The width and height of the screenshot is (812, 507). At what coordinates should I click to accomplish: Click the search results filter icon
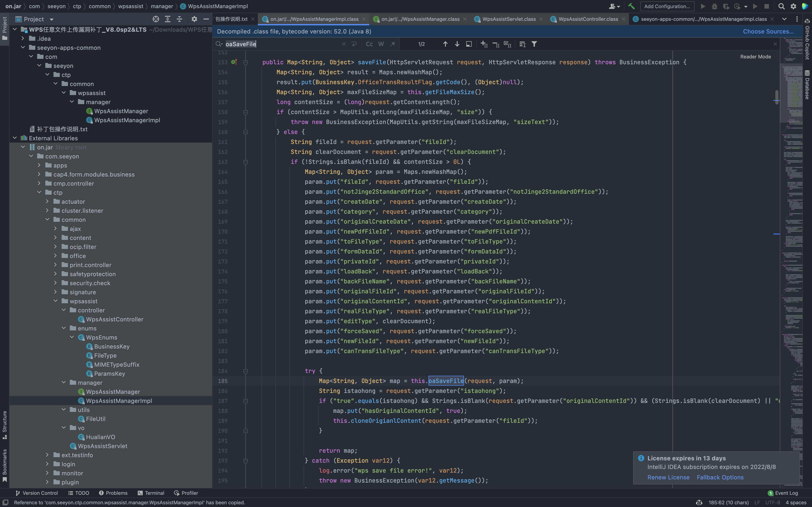click(x=534, y=44)
